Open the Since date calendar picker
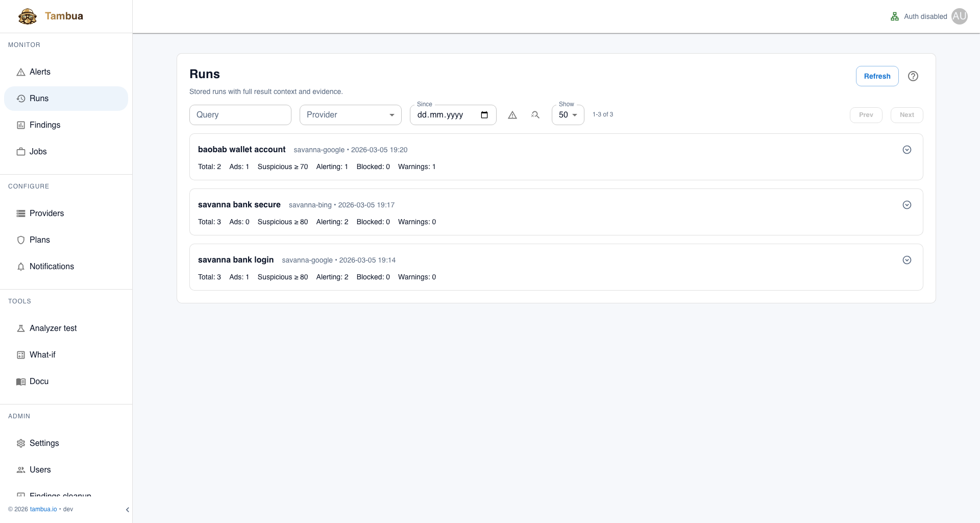 [x=484, y=114]
